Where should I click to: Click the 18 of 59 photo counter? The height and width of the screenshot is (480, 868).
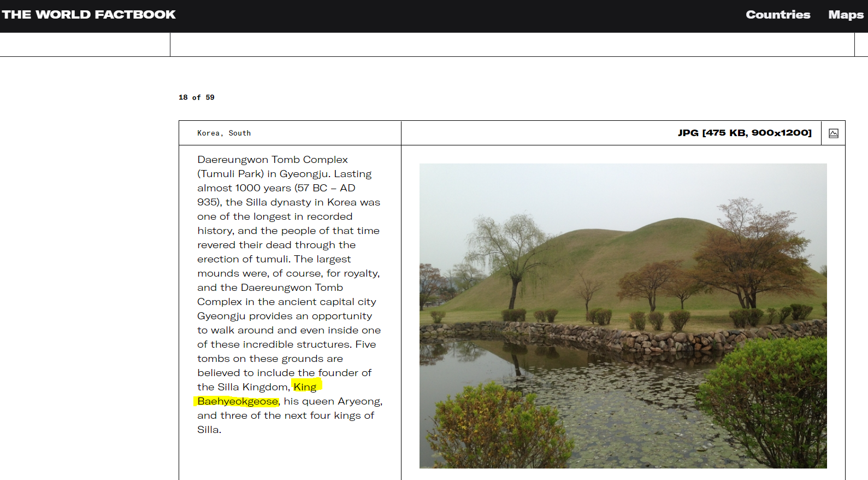[196, 97]
